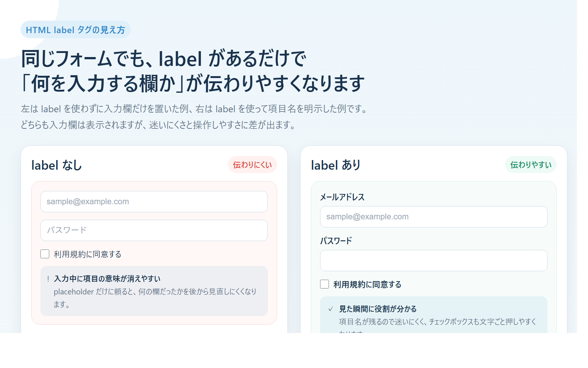Click the 伝わりやすい green badge

(531, 165)
